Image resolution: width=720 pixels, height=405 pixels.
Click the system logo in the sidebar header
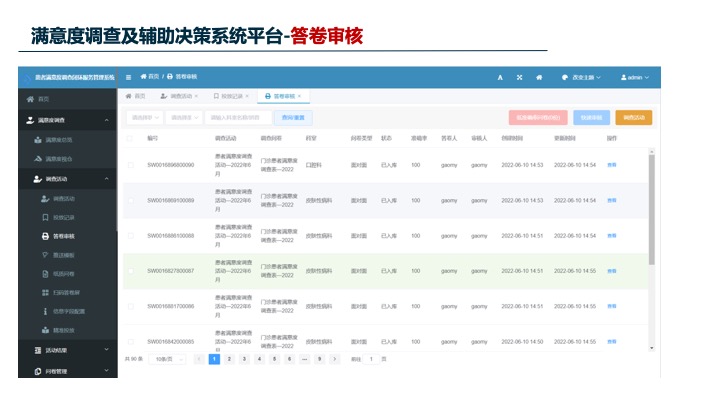[x=27, y=78]
